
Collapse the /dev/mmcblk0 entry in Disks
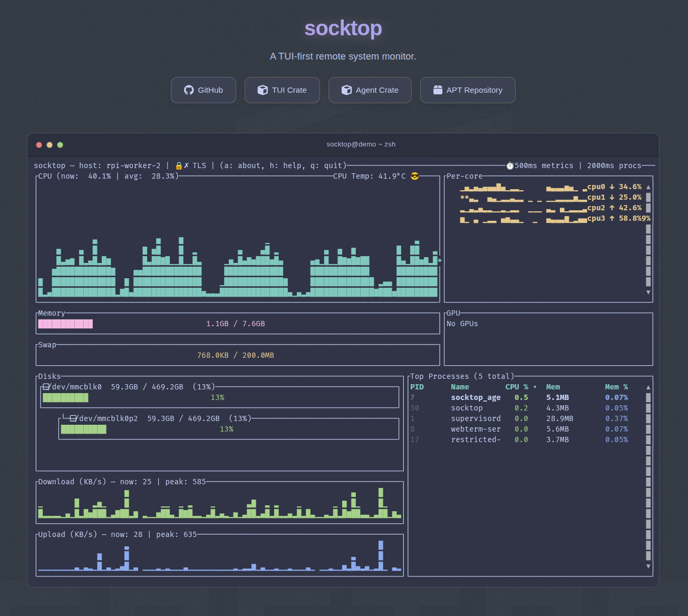(x=47, y=386)
